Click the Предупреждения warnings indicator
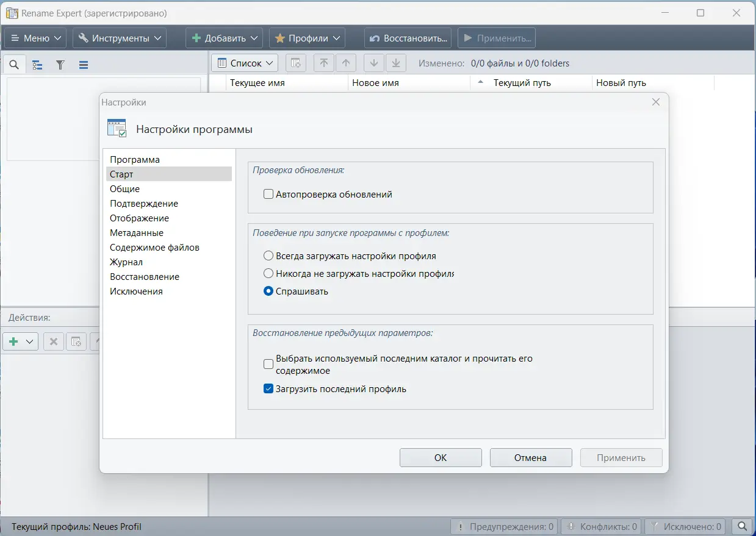Screen dimensions: 756x536 pyautogui.click(x=505, y=526)
